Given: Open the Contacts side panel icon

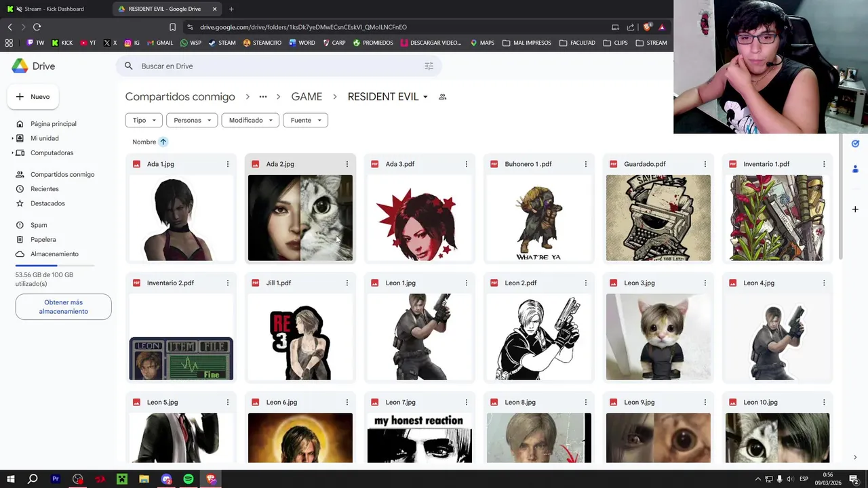Looking at the screenshot, I should 855,169.
